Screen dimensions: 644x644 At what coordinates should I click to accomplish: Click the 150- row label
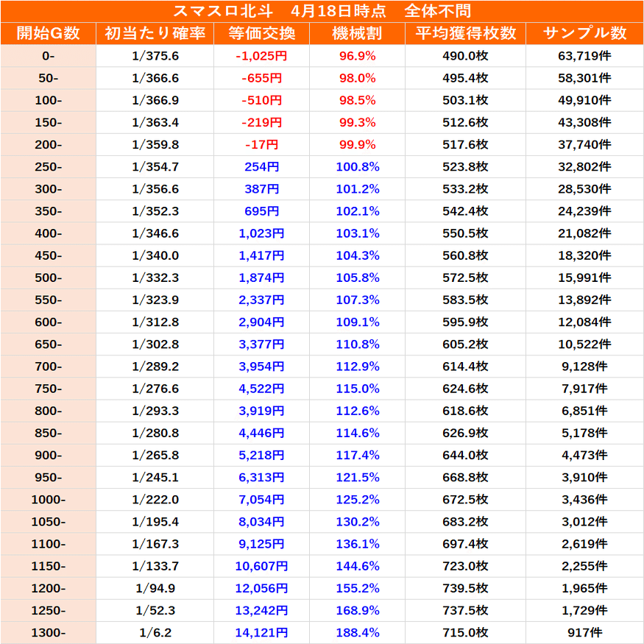(x=48, y=122)
